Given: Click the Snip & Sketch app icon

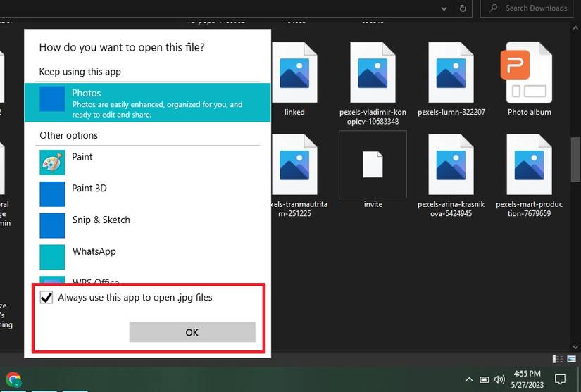Looking at the screenshot, I should [x=52, y=225].
